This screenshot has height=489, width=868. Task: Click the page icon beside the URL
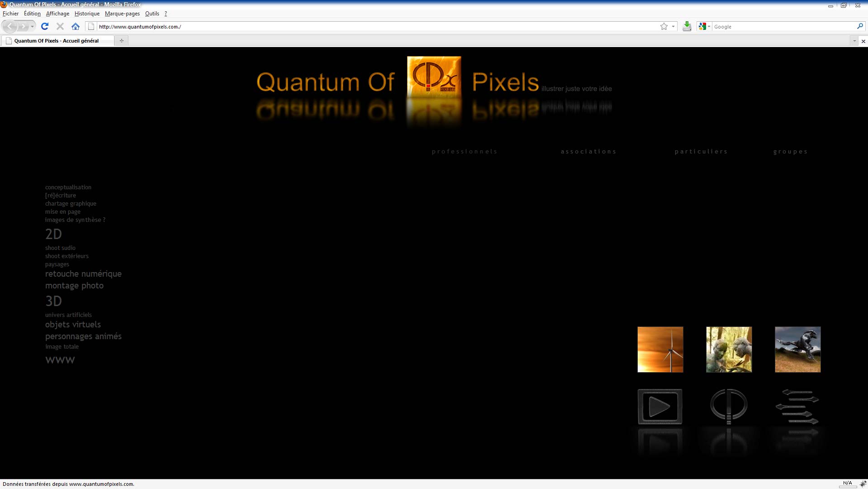[91, 26]
